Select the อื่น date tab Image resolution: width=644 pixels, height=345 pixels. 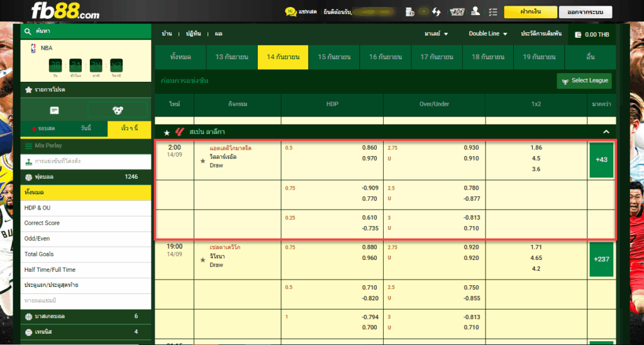(591, 57)
